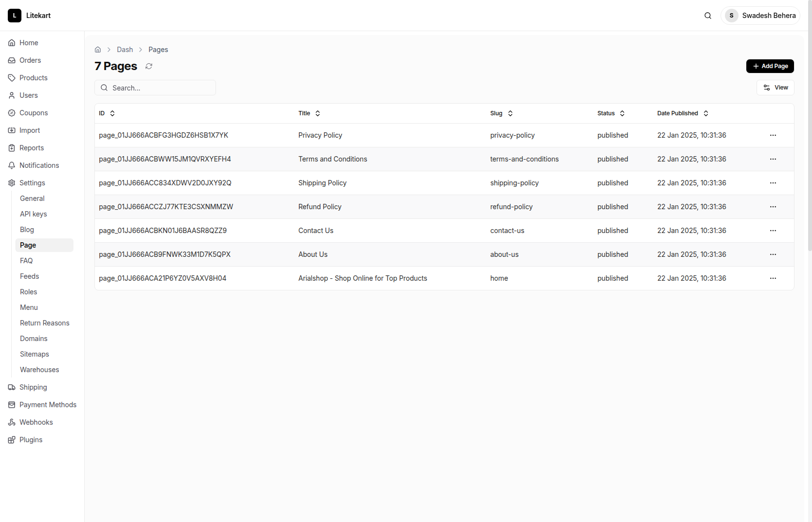The height and width of the screenshot is (522, 812).
Task: Select the Page settings item
Action: (44, 245)
